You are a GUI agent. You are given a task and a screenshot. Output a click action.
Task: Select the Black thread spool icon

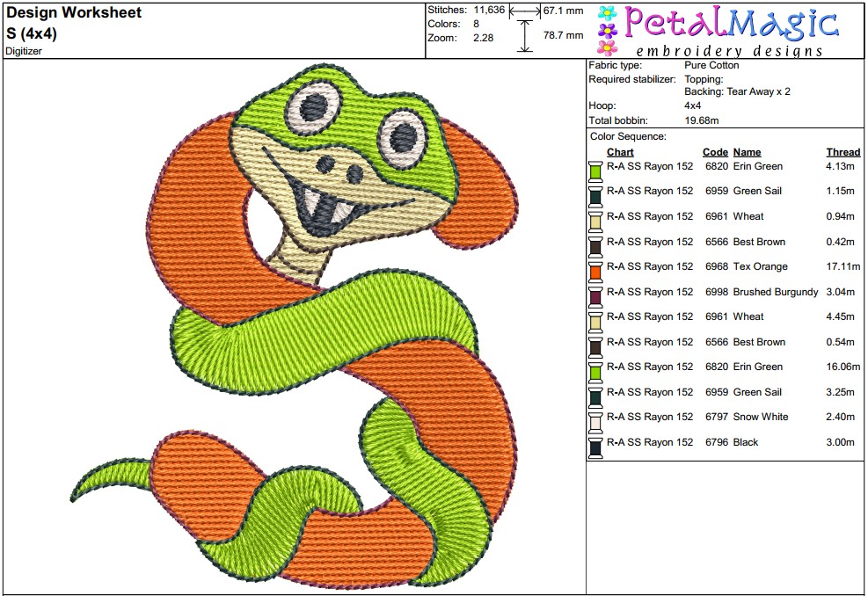coord(595,447)
